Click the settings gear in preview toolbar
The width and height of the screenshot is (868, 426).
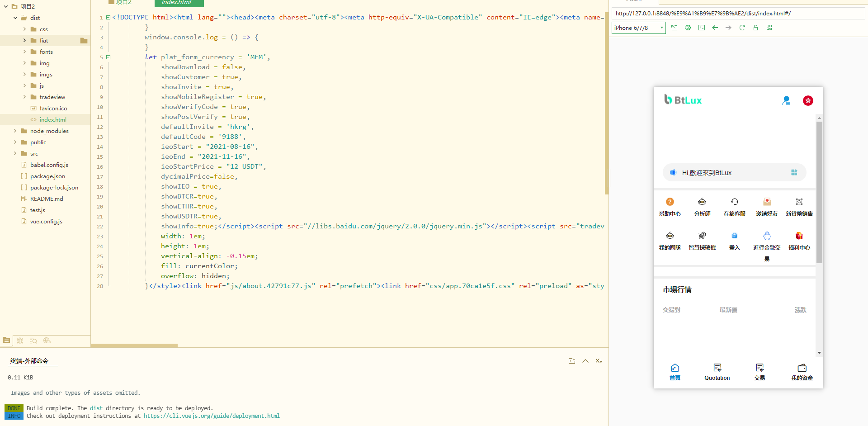click(688, 28)
